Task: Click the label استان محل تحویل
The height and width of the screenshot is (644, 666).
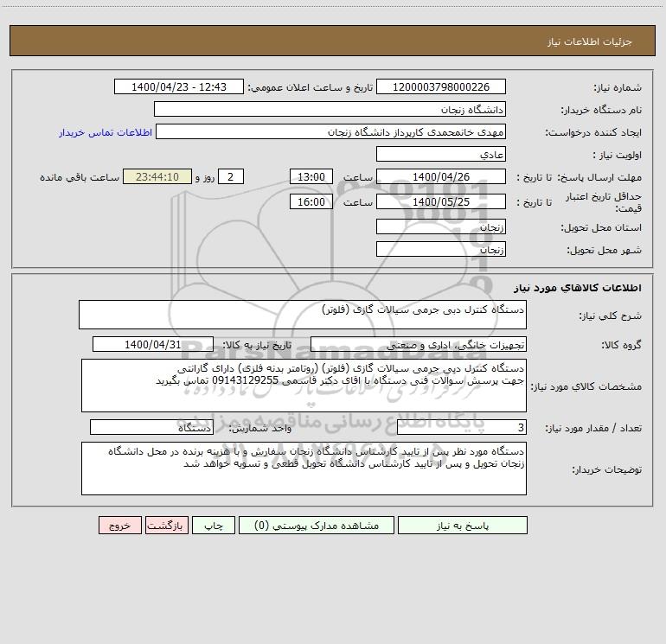Action: coord(601,227)
